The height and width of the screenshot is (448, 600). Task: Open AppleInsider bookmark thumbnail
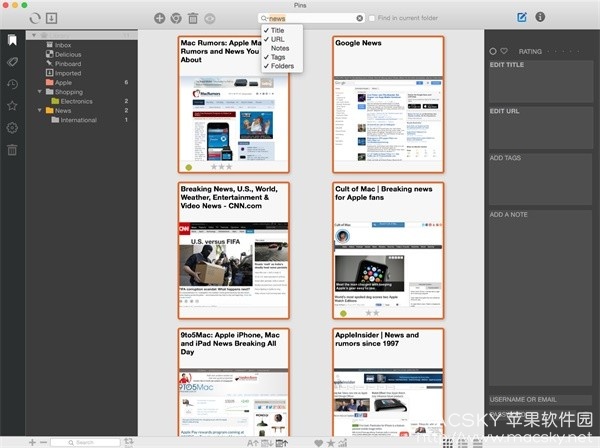tap(388, 402)
